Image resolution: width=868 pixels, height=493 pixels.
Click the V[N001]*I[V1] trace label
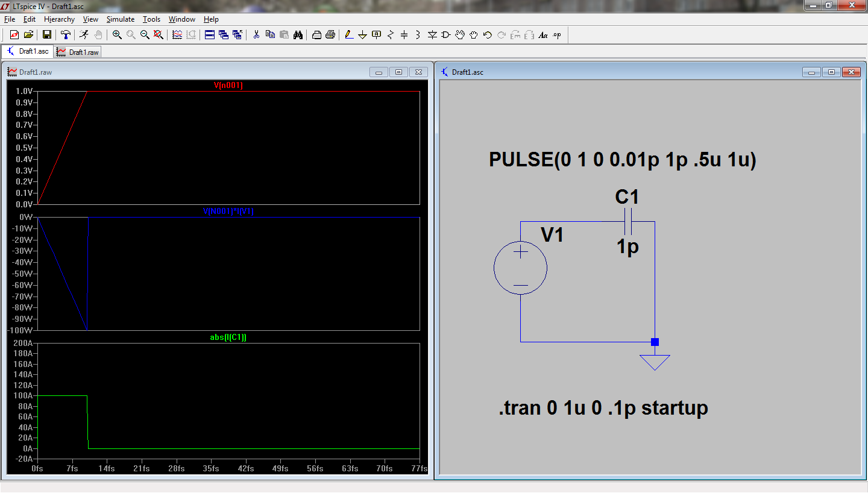[228, 212]
